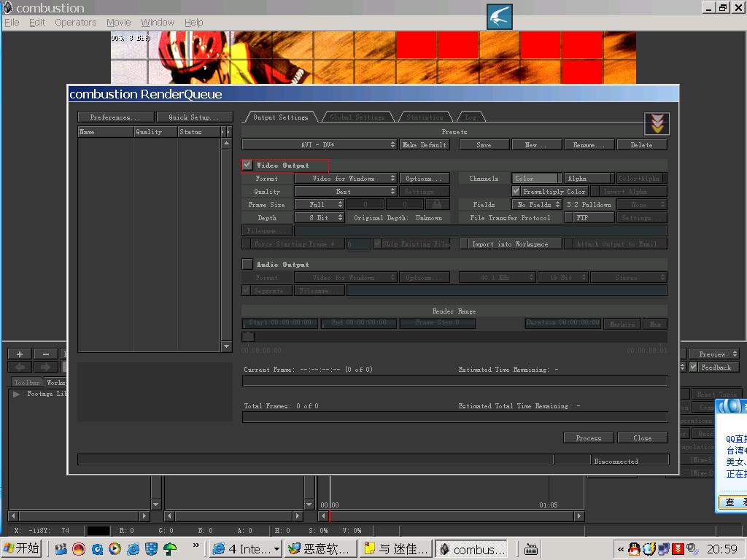Image resolution: width=747 pixels, height=560 pixels.
Task: Click the render range slider handle
Action: 248,337
